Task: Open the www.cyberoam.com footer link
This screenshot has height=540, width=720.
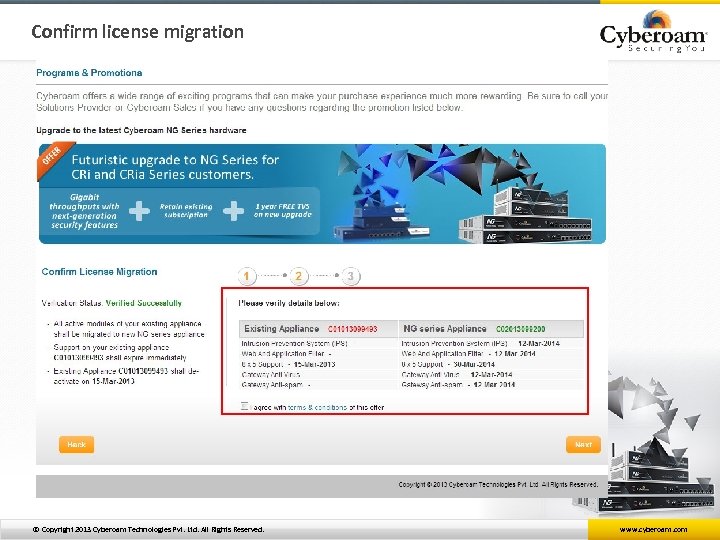Action: pos(653,529)
